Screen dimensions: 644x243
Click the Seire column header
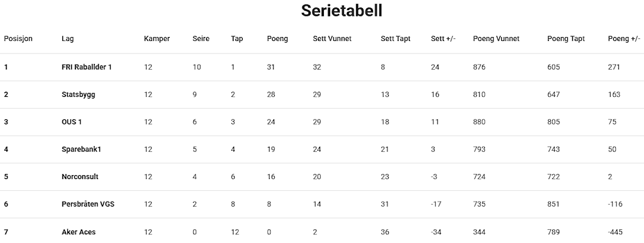point(201,38)
